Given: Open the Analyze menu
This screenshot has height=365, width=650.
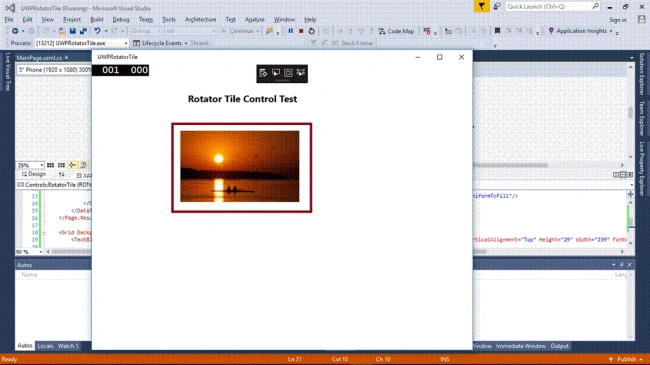Looking at the screenshot, I should pos(255,19).
